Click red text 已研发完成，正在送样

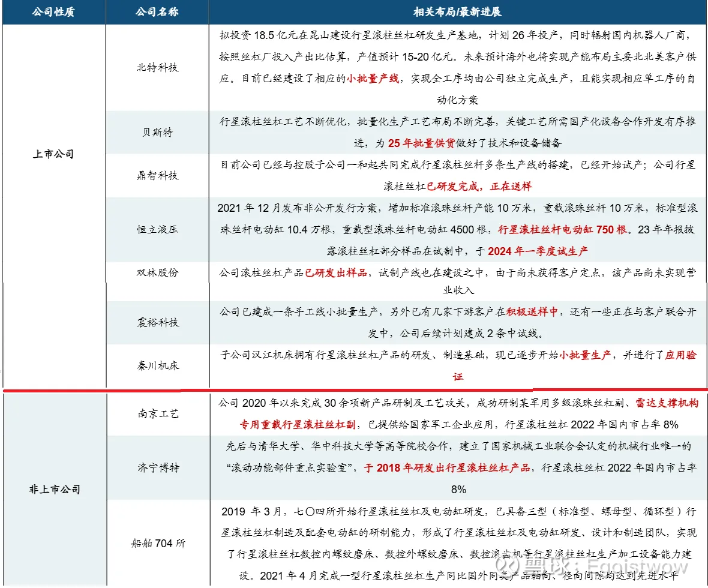479,186
